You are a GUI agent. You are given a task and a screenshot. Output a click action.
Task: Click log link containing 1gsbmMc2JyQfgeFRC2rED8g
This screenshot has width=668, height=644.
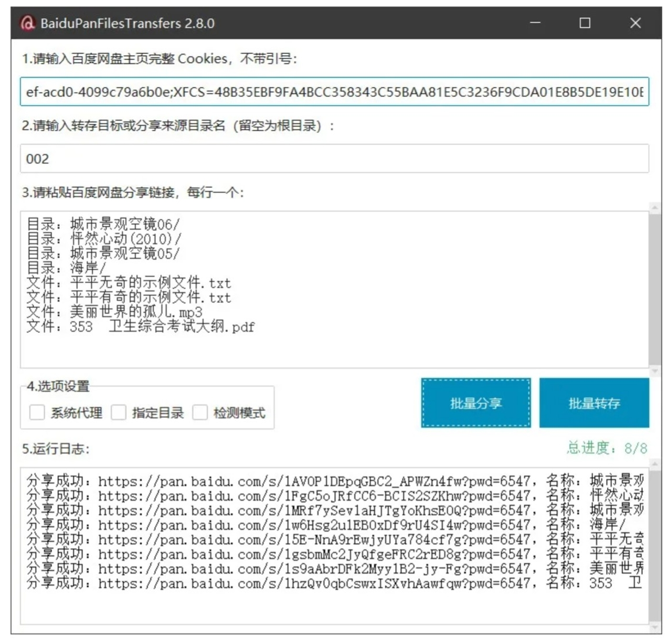314,554
